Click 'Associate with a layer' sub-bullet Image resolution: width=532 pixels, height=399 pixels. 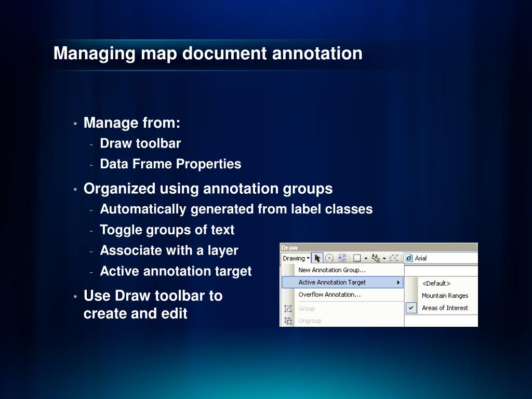(169, 251)
